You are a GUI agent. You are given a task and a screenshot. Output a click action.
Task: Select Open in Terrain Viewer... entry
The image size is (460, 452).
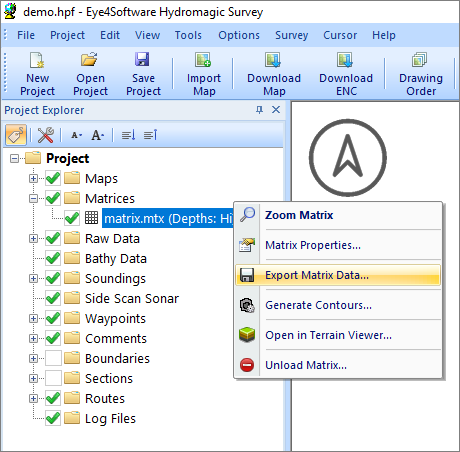point(338,335)
